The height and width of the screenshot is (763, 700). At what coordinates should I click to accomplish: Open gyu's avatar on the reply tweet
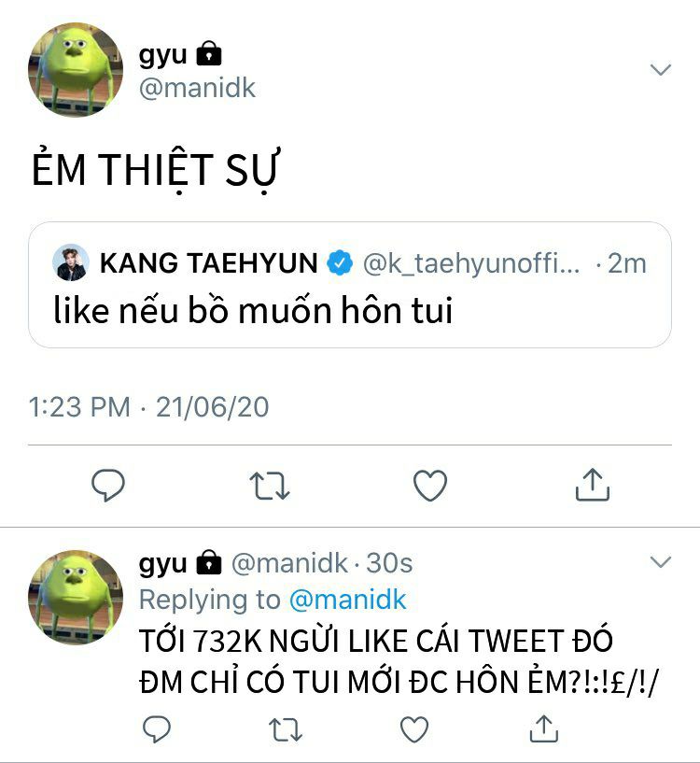tap(76, 597)
